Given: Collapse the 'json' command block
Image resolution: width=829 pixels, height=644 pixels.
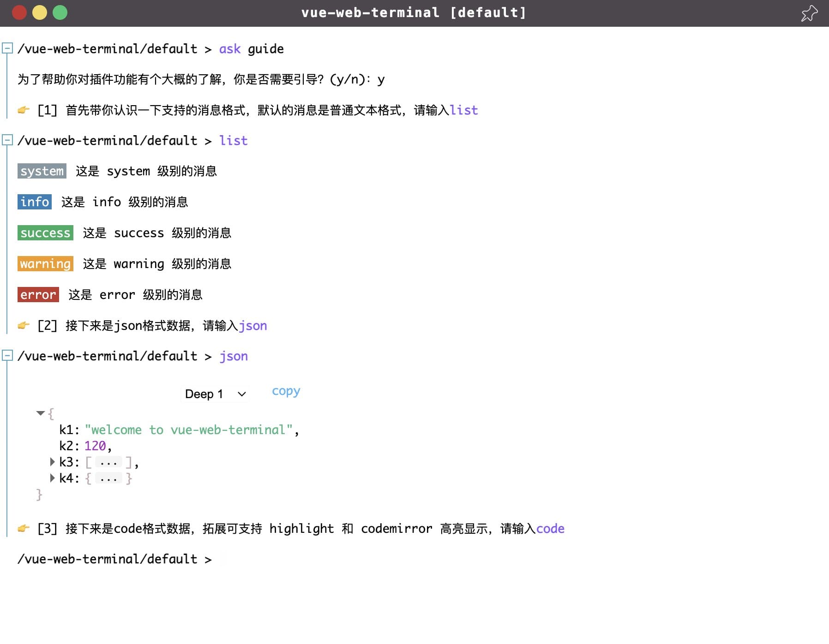Looking at the screenshot, I should 7,355.
